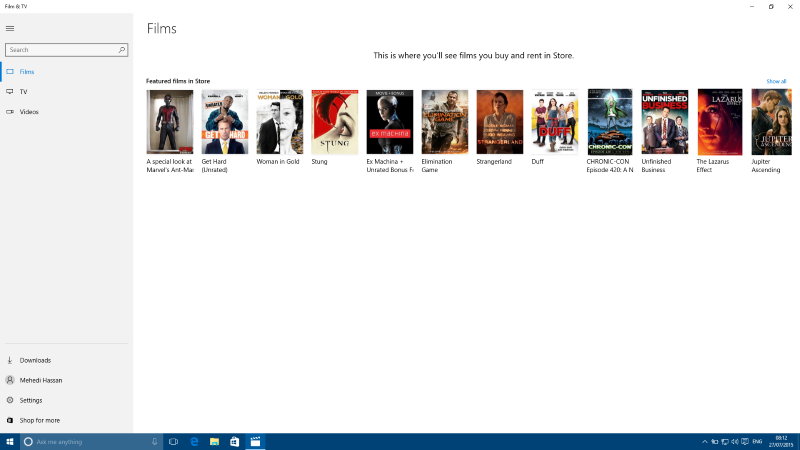800x450 pixels.
Task: Click the Cortana microphone icon
Action: (155, 442)
